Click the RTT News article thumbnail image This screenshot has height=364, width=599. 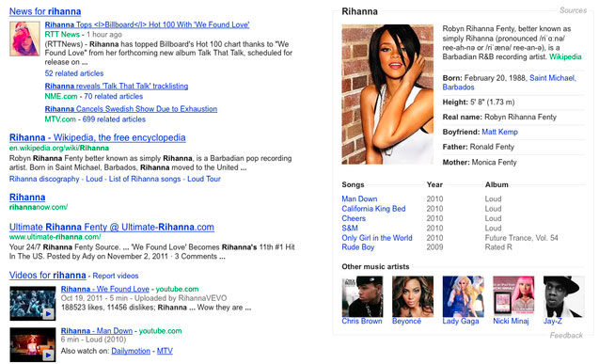pyautogui.click(x=24, y=39)
